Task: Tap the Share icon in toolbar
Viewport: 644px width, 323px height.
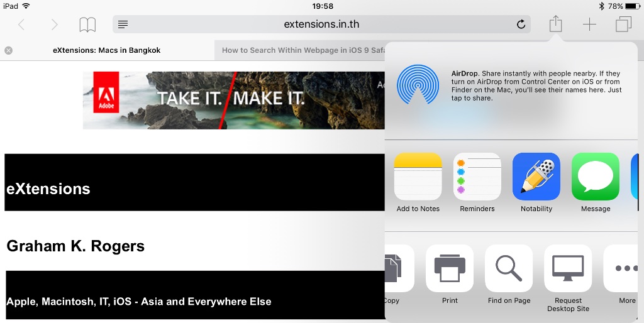Action: click(555, 23)
